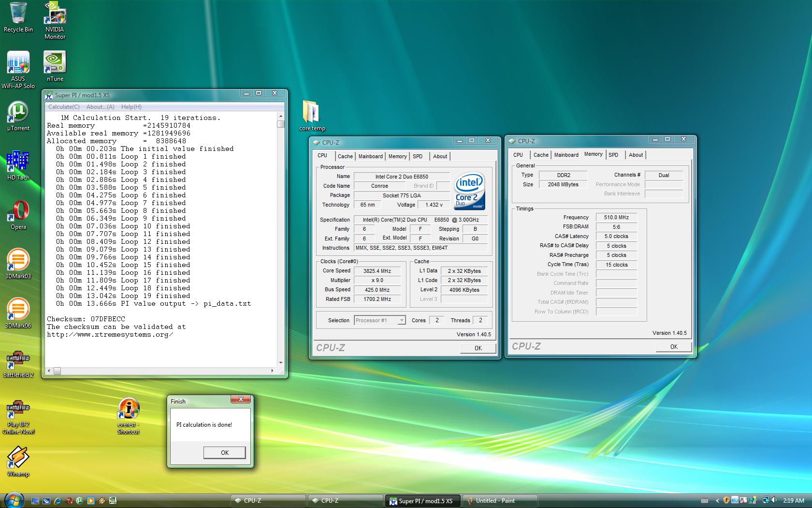The image size is (812, 508).
Task: Open the NVIDIA Monitor desktop shortcut
Action: (55, 20)
